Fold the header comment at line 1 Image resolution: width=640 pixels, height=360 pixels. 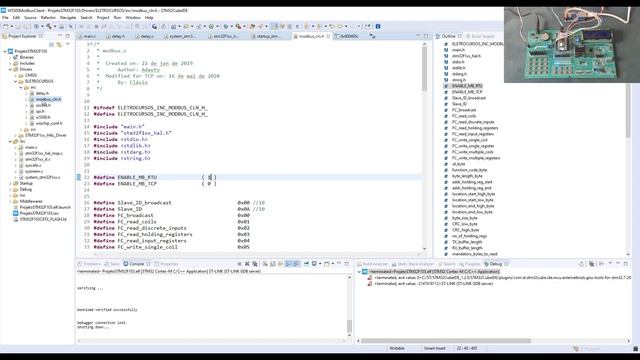tap(92, 44)
